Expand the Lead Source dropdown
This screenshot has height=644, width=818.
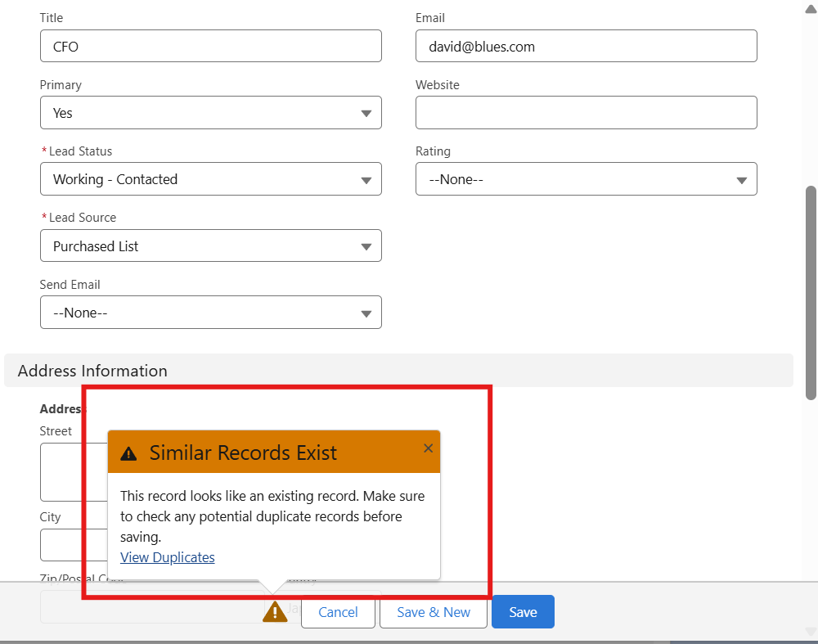tap(210, 246)
